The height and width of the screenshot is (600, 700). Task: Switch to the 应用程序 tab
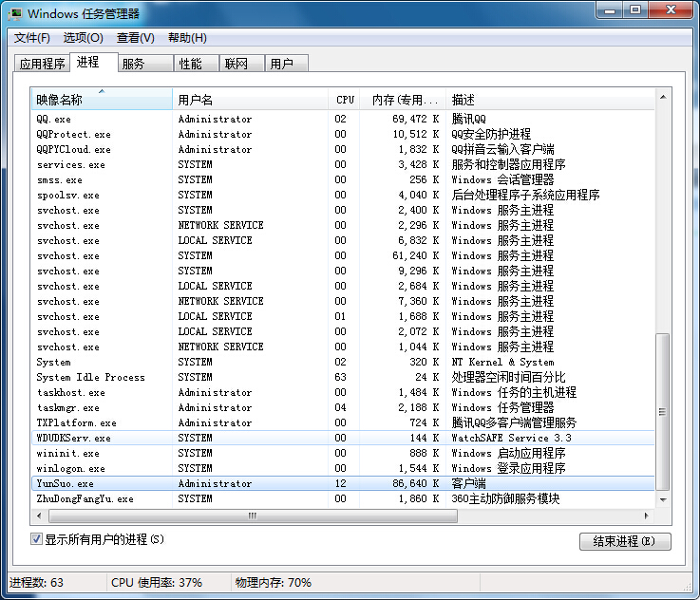[x=43, y=64]
